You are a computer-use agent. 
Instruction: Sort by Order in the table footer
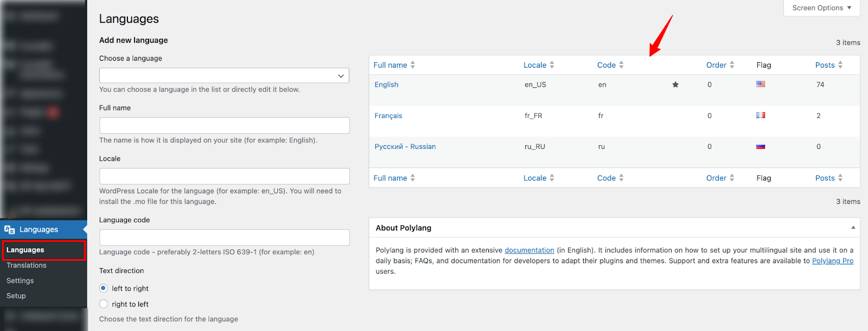[720, 178]
